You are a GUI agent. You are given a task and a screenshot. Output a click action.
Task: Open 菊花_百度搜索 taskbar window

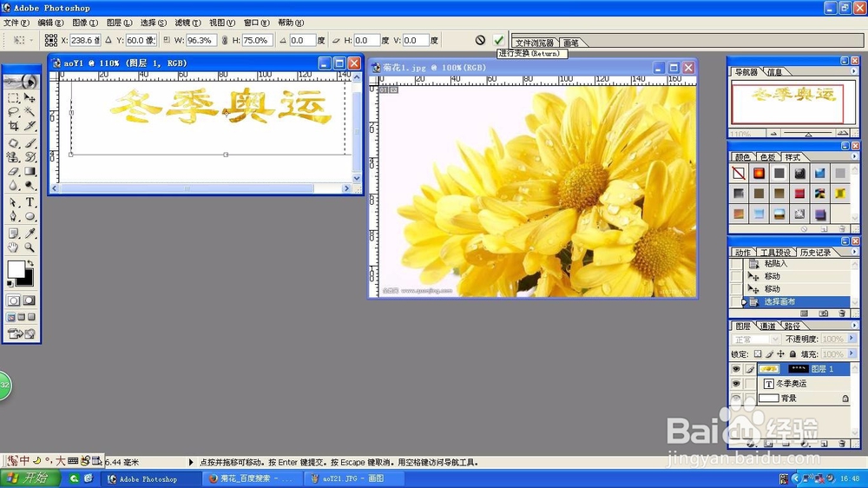pyautogui.click(x=252, y=478)
